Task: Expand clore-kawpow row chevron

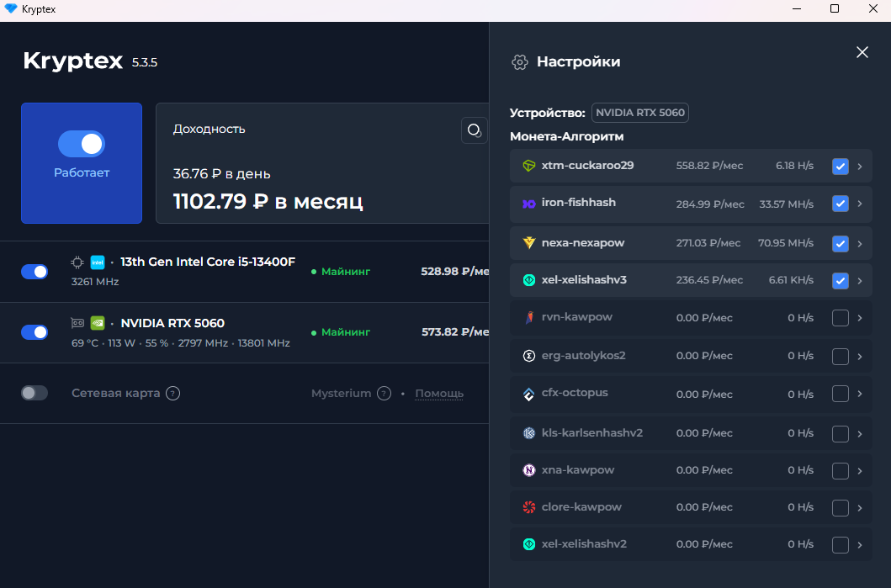Action: point(860,508)
